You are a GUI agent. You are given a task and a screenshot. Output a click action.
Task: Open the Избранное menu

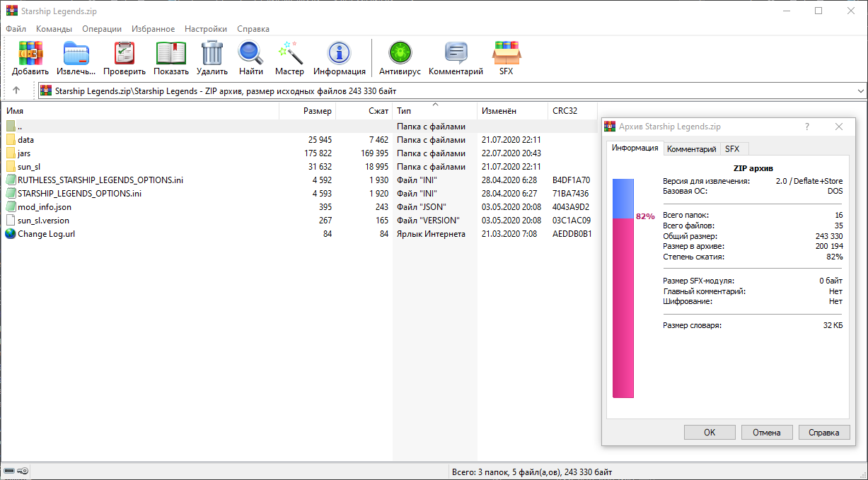point(153,29)
